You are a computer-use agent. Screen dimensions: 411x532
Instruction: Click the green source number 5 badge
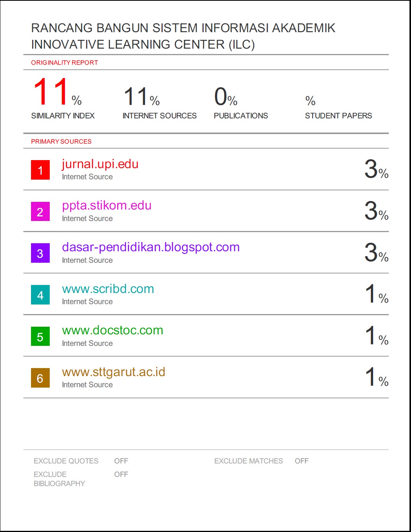click(x=40, y=337)
